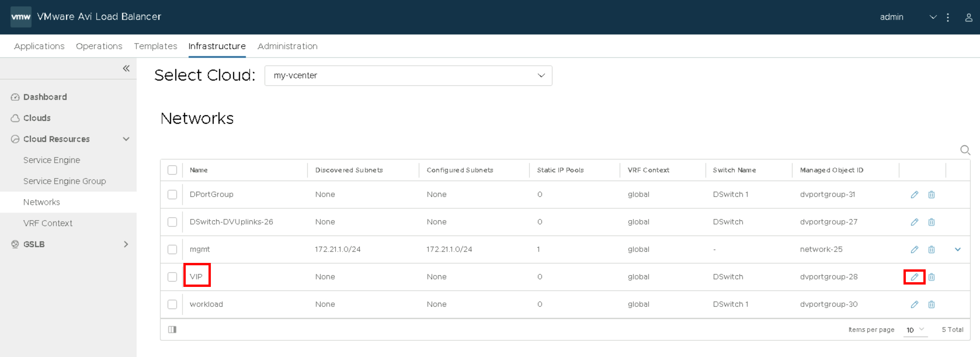This screenshot has width=980, height=357.
Task: Expand the mgmt row details chevron
Action: point(958,249)
